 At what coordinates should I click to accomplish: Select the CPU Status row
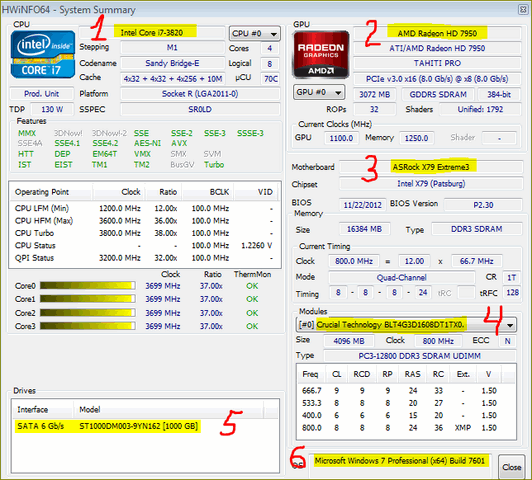point(145,246)
